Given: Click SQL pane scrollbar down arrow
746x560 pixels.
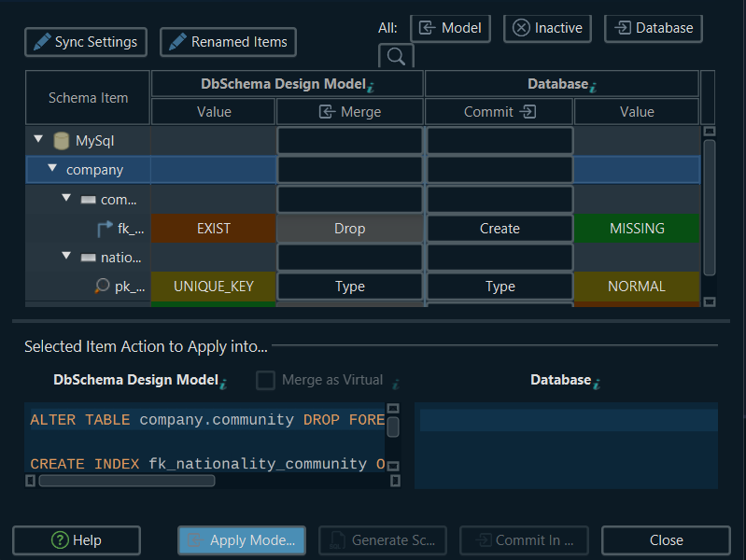Looking at the screenshot, I should click(393, 466).
